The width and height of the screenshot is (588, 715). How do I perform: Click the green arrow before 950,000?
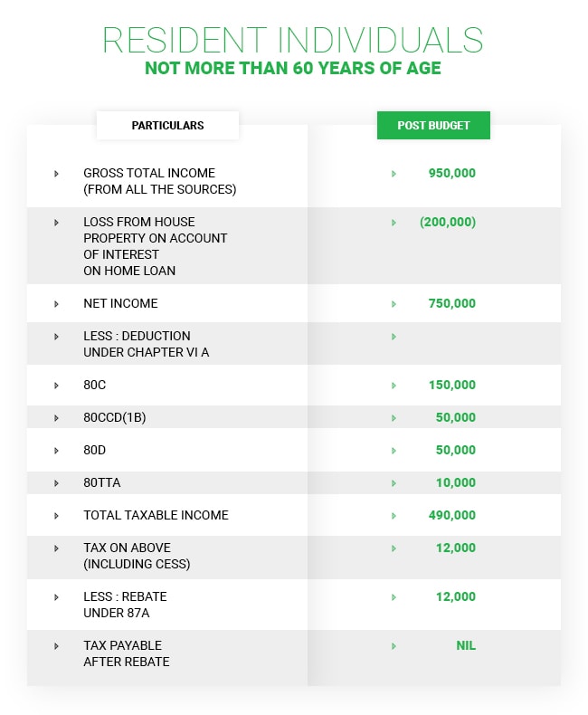(394, 173)
